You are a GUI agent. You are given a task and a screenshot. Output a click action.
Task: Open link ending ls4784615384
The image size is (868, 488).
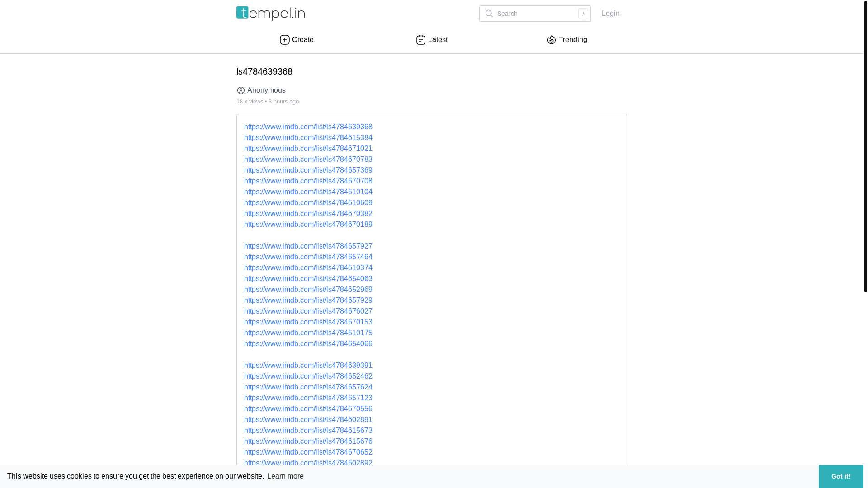tap(308, 138)
